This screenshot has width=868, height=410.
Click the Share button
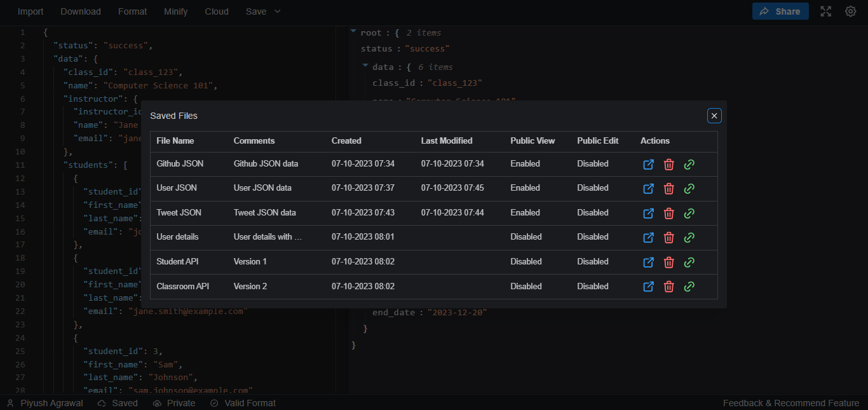coord(780,11)
